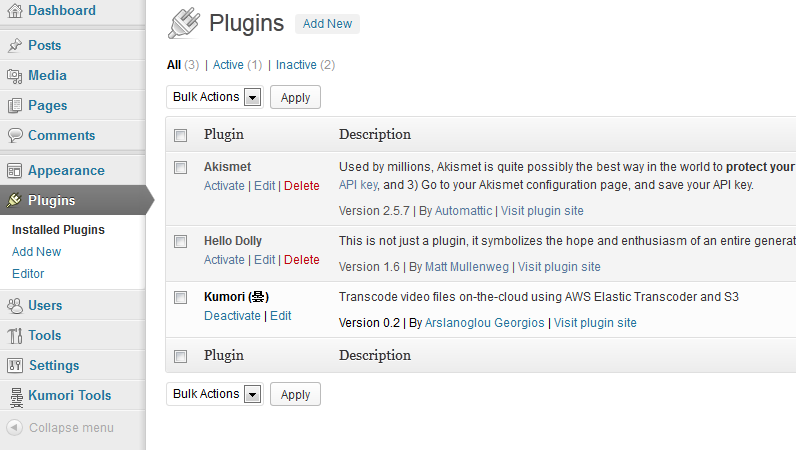Deactivate the Kumori plugin
This screenshot has height=450, width=796.
tap(233, 315)
